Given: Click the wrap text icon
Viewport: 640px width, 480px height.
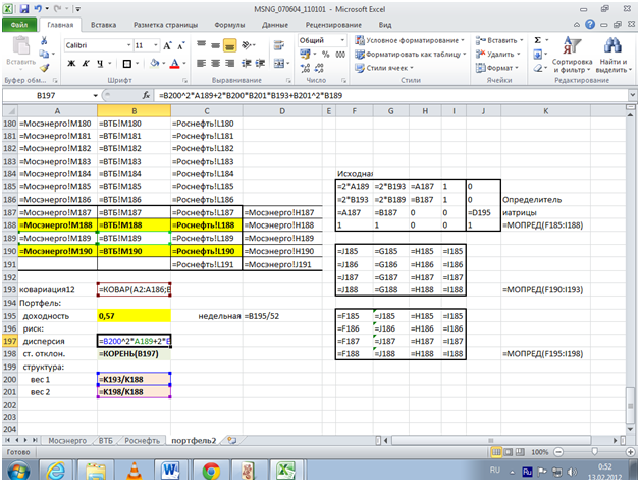Looking at the screenshot, I should point(279,45).
